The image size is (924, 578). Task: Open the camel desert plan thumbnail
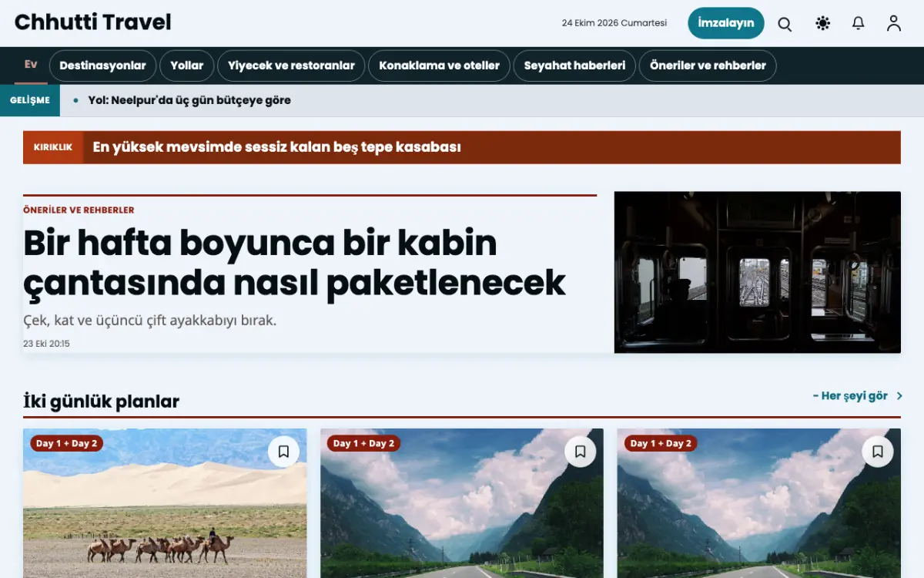(x=165, y=503)
